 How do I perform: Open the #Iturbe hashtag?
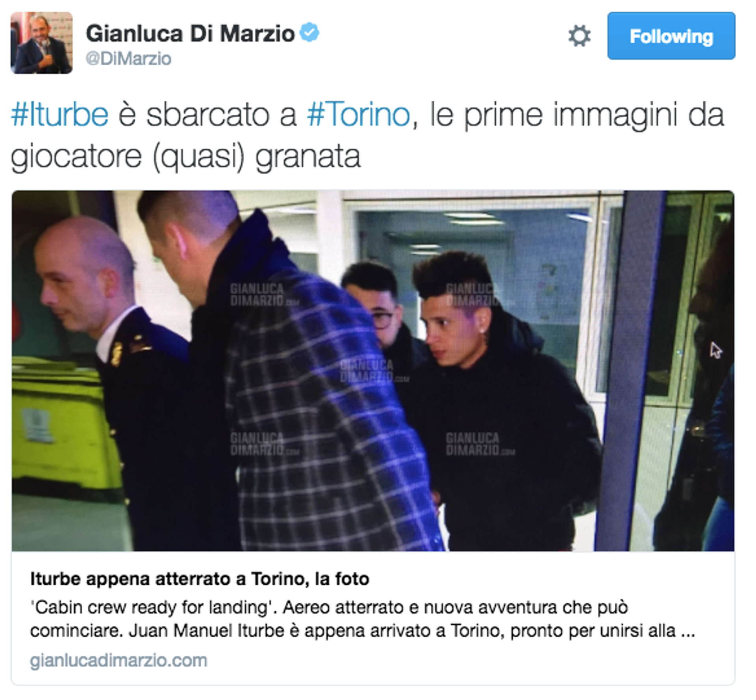59,115
